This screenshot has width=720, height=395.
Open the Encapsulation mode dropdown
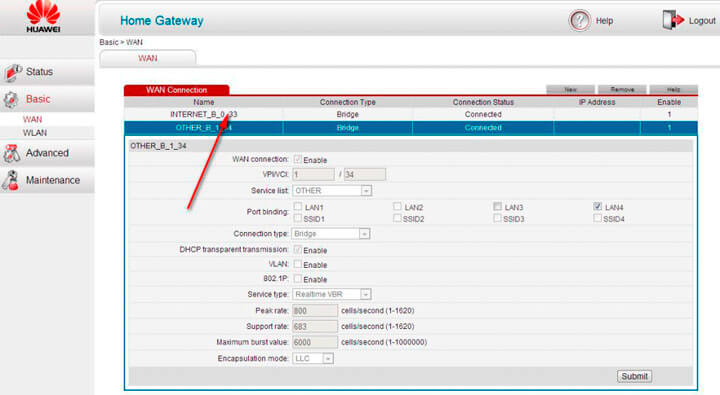[x=313, y=358]
